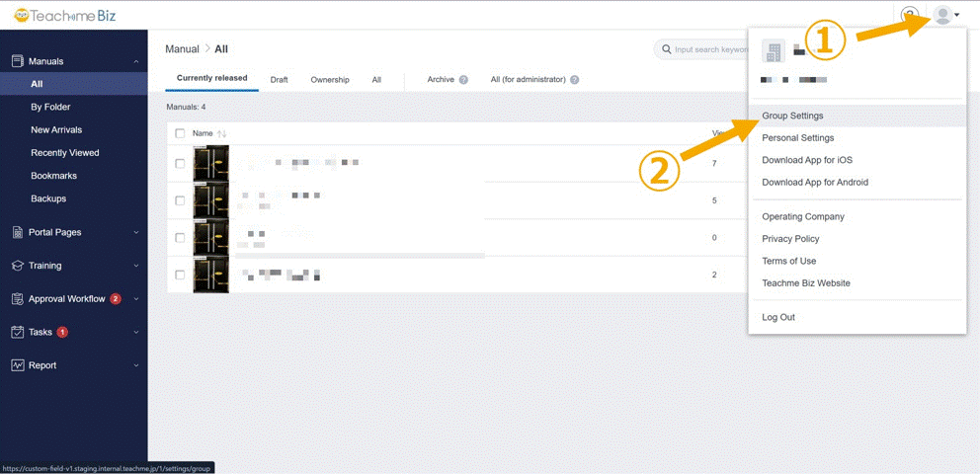Click the search keyword input field

pos(706,49)
